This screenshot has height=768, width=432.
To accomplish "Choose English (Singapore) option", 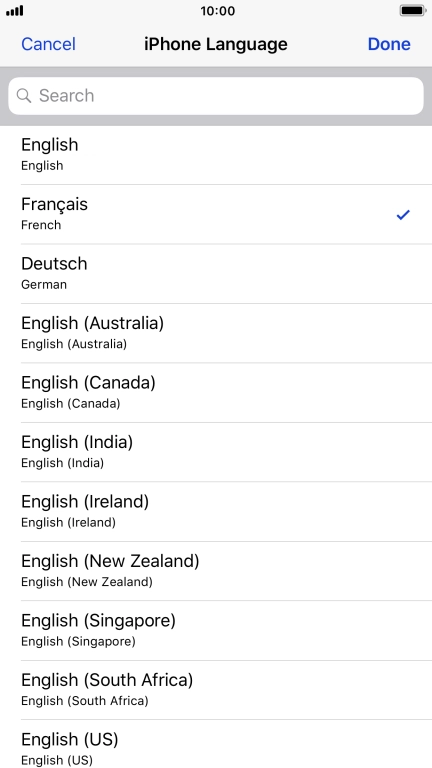I will [216, 630].
